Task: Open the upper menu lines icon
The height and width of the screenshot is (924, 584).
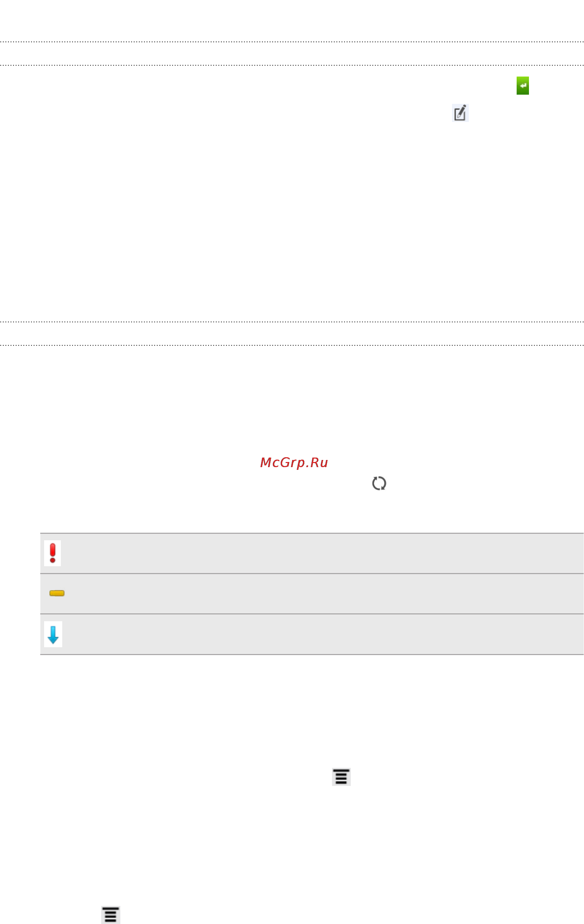Action: click(341, 777)
